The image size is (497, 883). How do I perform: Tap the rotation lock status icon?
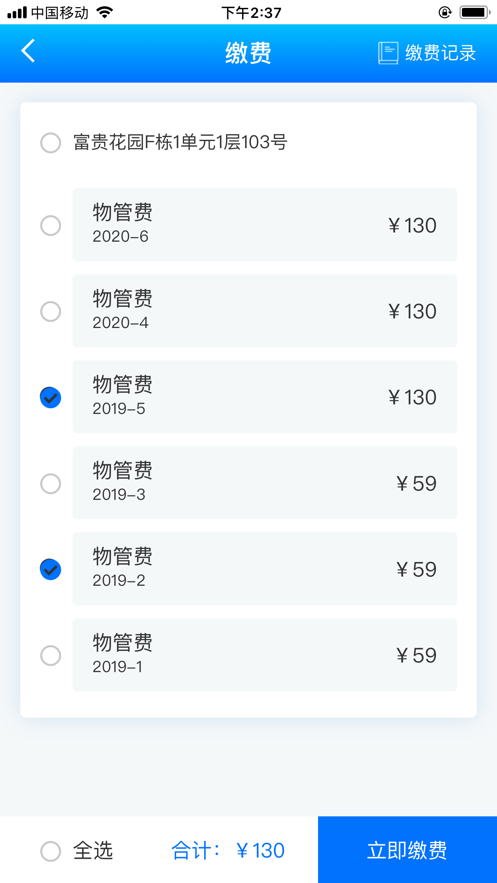(x=445, y=12)
